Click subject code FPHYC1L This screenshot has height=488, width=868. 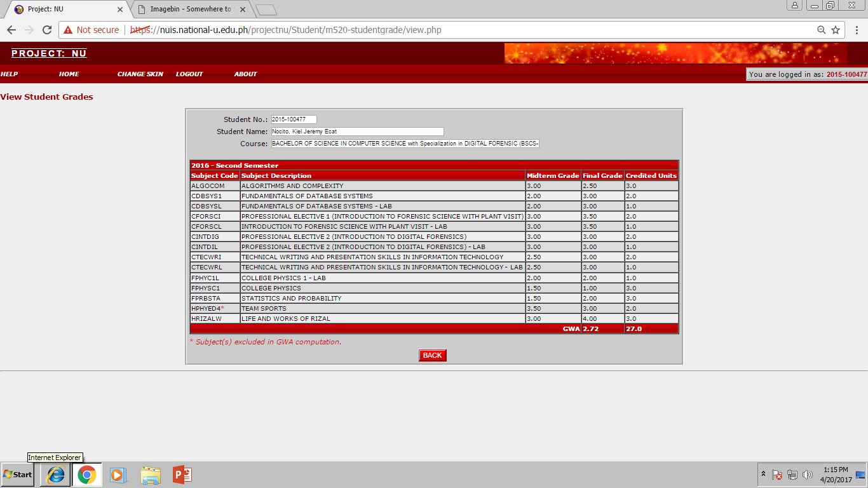[205, 278]
